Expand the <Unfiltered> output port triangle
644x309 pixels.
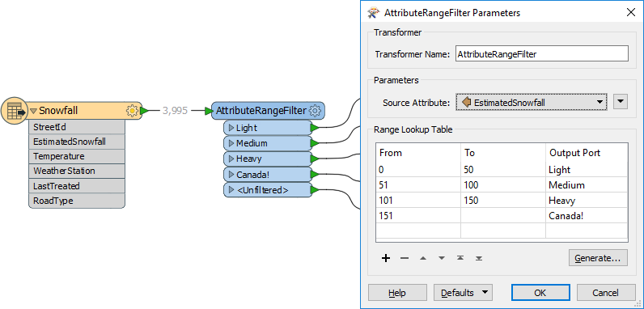click(x=231, y=190)
